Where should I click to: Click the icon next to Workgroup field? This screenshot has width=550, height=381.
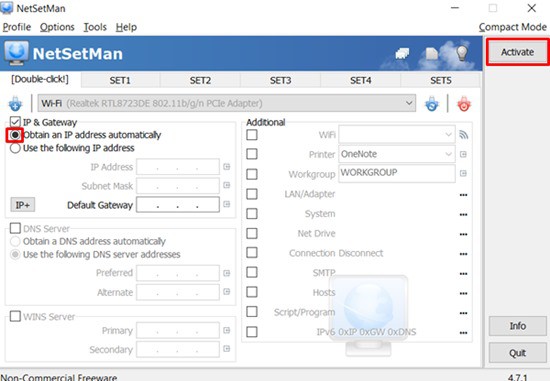point(463,173)
